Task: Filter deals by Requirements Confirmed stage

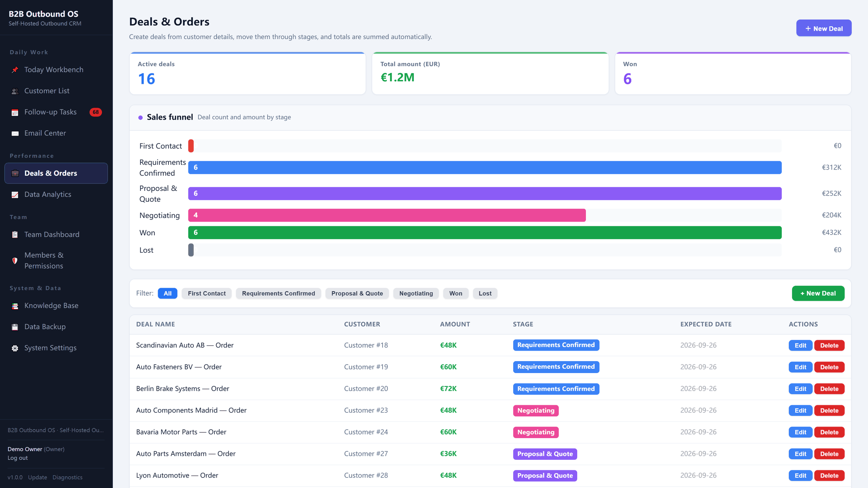Action: [278, 293]
